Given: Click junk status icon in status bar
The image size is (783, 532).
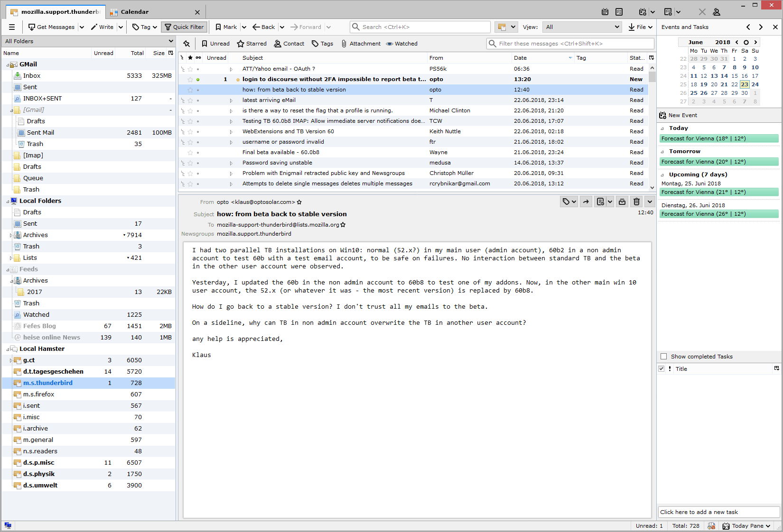Looking at the screenshot, I should click(x=711, y=526).
